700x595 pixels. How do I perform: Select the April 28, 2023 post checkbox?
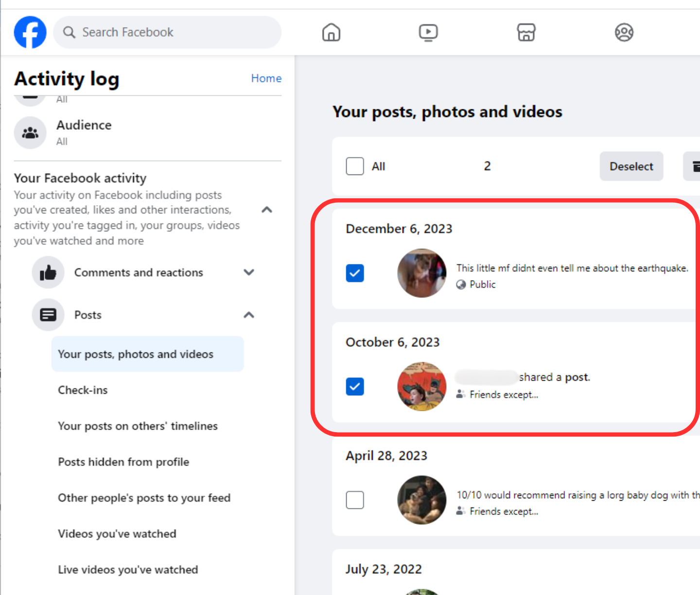tap(355, 500)
